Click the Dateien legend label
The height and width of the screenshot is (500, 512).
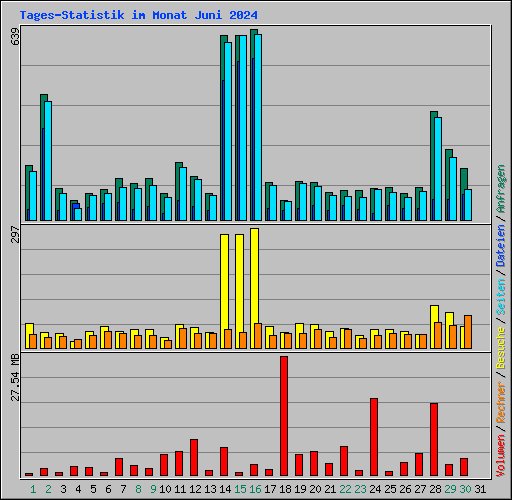pyautogui.click(x=501, y=246)
